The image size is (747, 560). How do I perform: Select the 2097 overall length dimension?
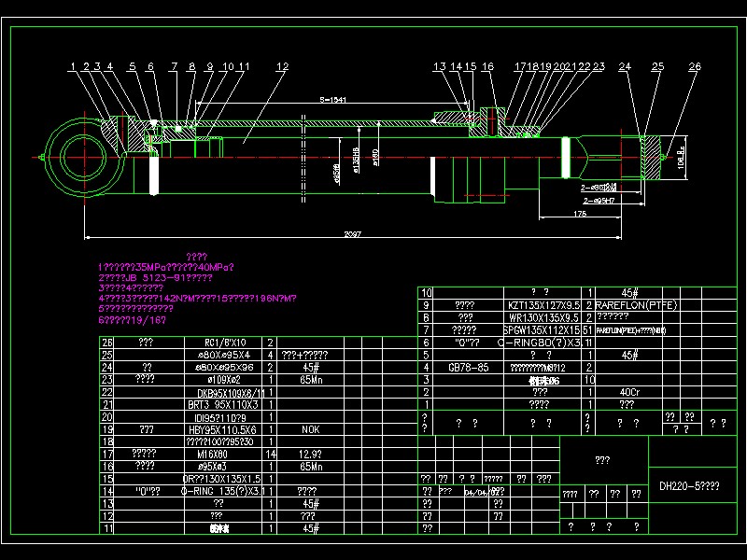tap(353, 233)
